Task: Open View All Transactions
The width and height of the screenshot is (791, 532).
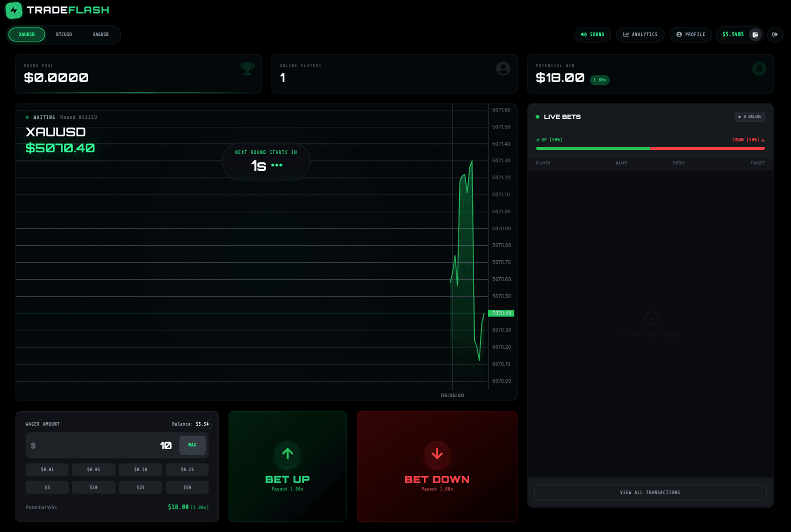Action: tap(650, 493)
